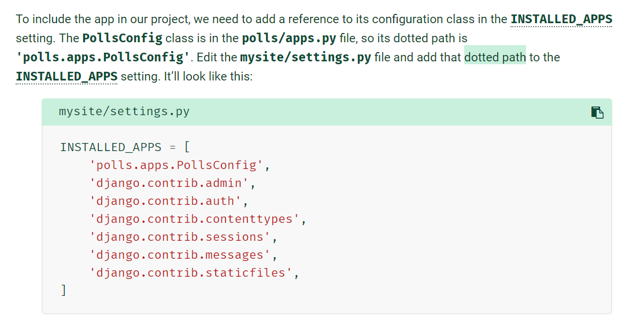This screenshot has width=644, height=334.
Task: Click the bold polls/apps.py file name
Action: (288, 38)
